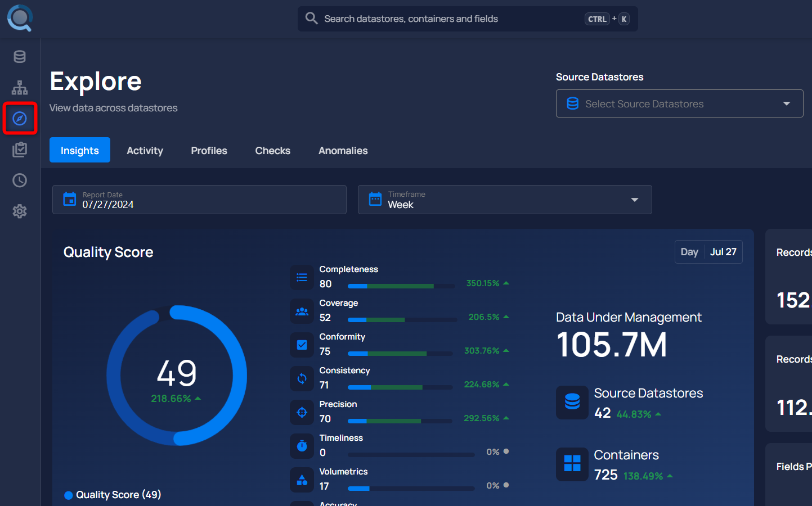The image size is (812, 506).
Task: Click the Conformity checkmark icon
Action: tap(302, 345)
